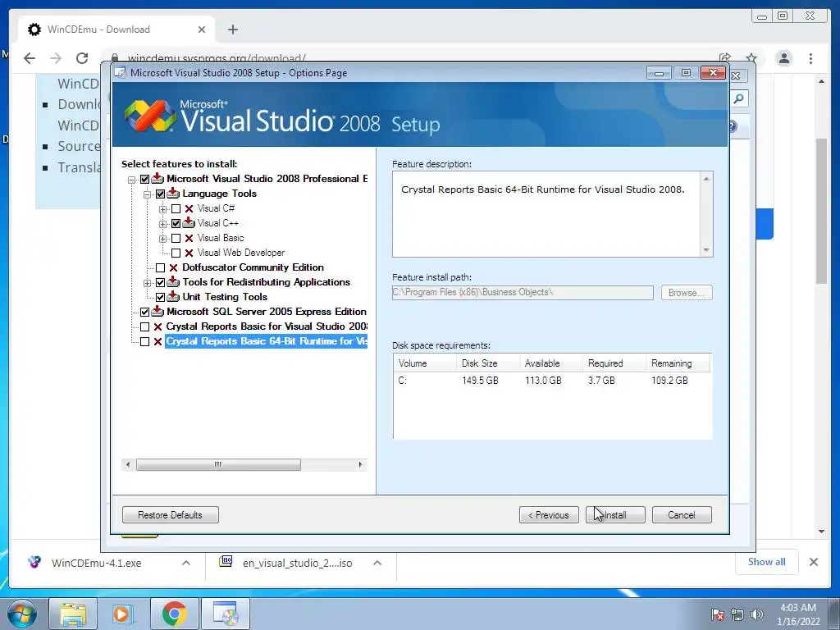Click install icon beside Language Tools
This screenshot has width=840, height=630.
click(173, 193)
